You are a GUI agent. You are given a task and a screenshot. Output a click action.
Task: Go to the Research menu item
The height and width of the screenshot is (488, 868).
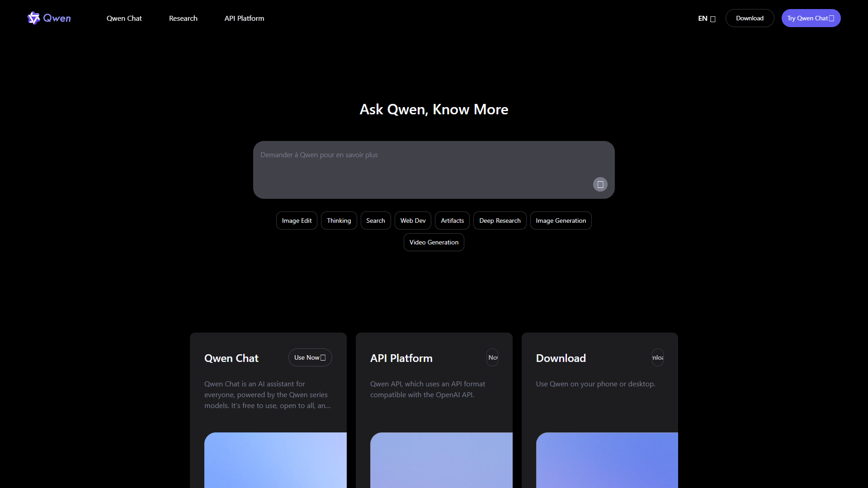183,19
